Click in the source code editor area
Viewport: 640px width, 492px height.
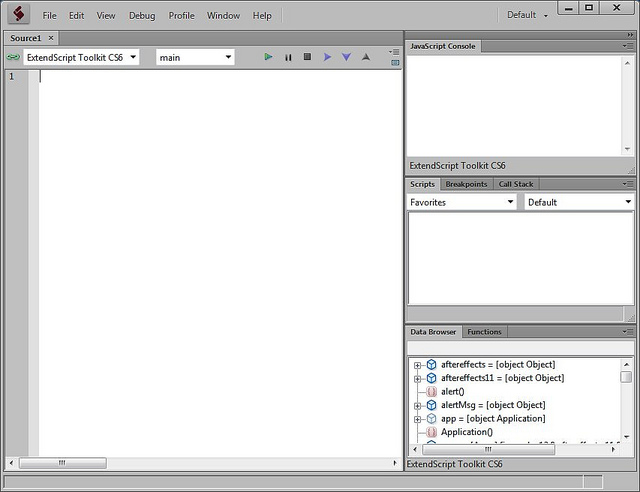[220, 263]
